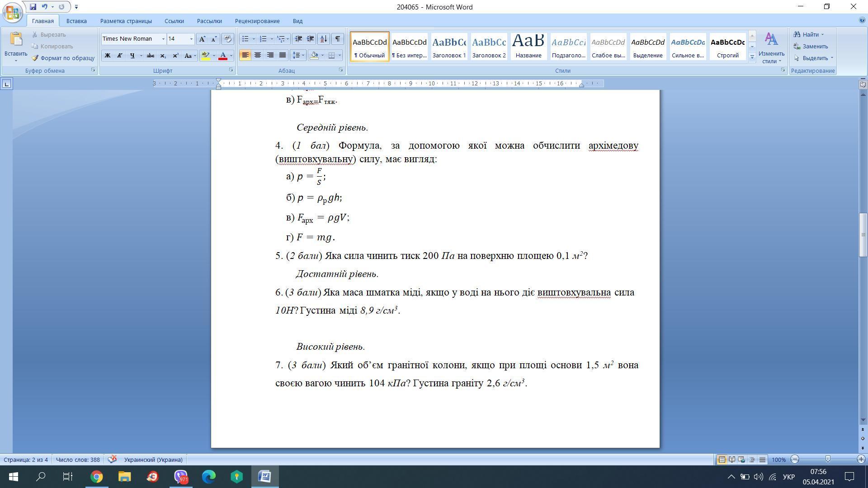
Task: Click the Заменить button
Action: coord(815,46)
